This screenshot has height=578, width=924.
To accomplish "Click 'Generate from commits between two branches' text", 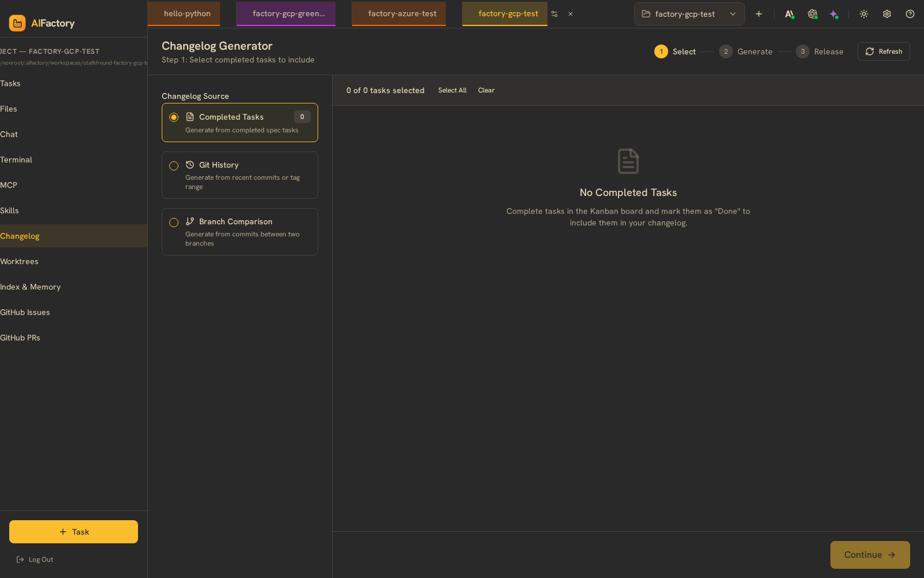I will 243,239.
